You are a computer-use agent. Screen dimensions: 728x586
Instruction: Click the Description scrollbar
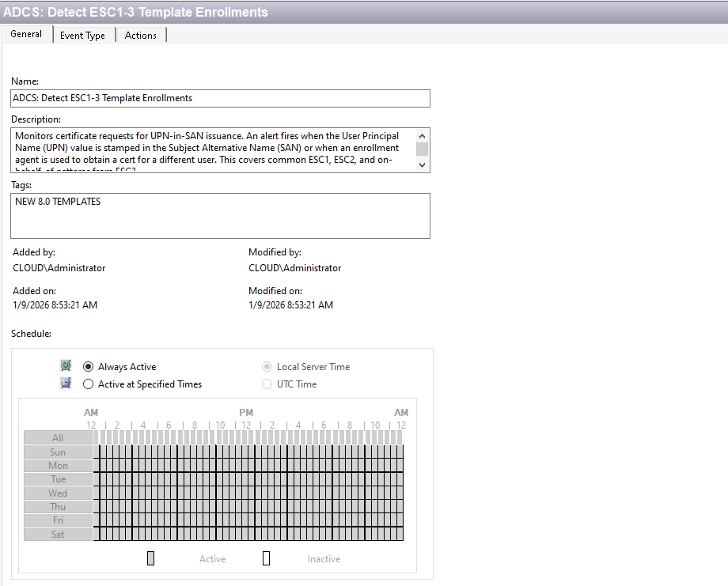click(x=423, y=149)
